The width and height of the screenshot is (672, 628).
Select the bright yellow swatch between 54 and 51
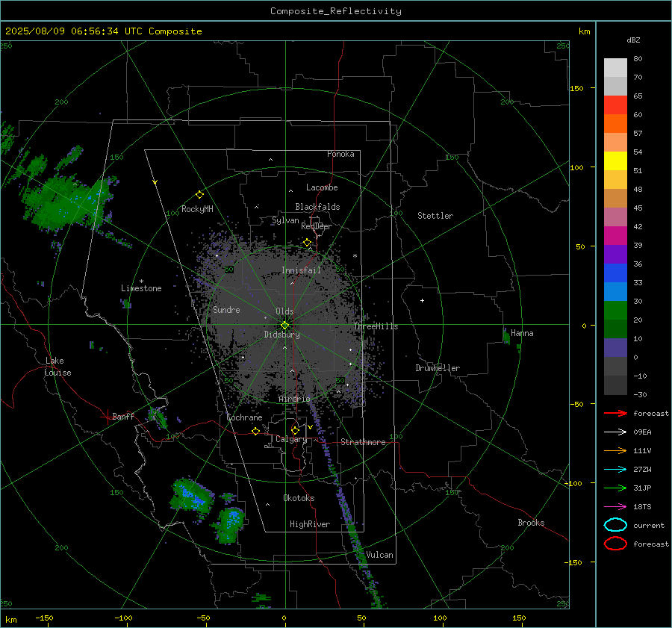click(x=615, y=161)
